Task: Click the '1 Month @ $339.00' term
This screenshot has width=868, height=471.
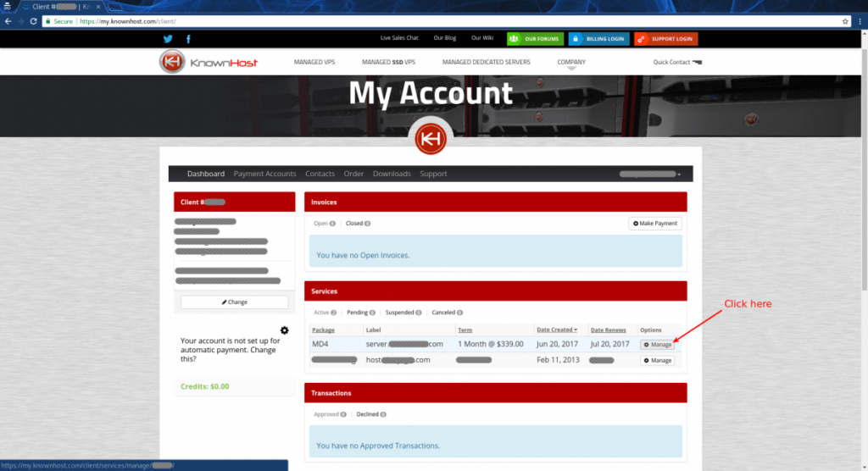Action: pyautogui.click(x=491, y=344)
